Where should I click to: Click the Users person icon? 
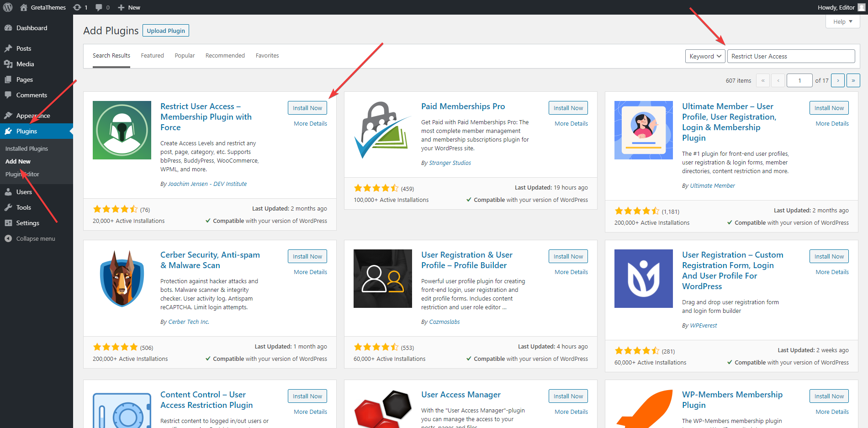click(8, 192)
